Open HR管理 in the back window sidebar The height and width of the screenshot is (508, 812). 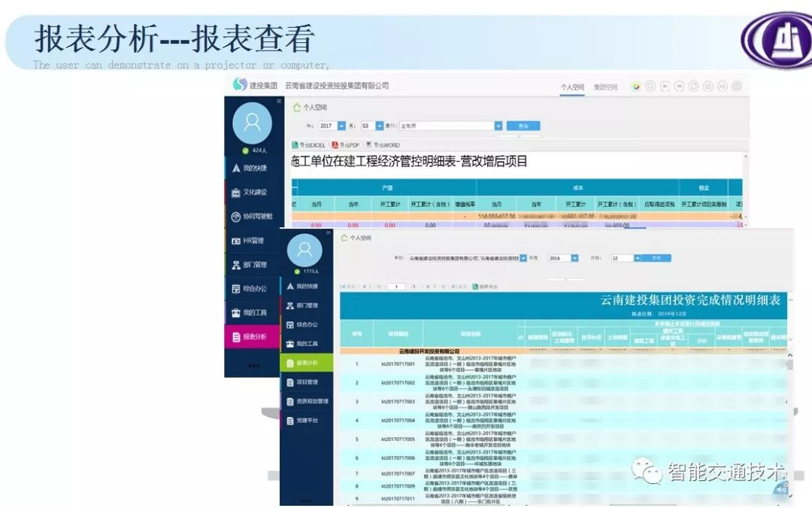[x=253, y=241]
